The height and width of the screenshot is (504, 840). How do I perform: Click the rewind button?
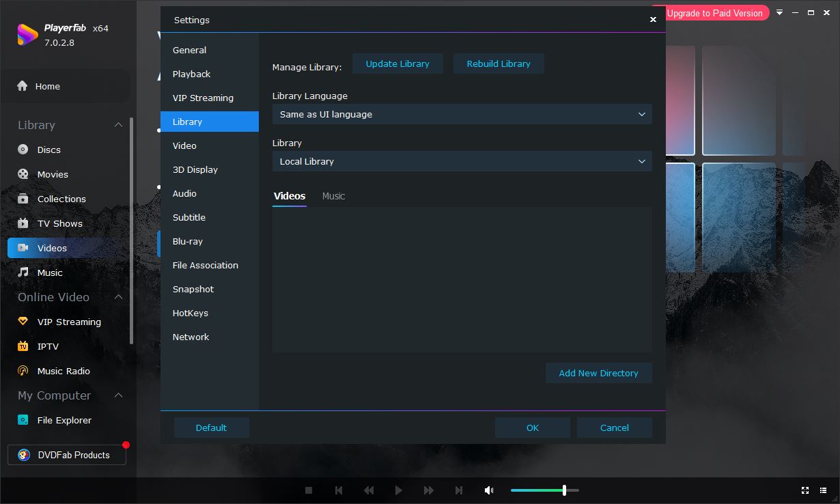click(x=369, y=490)
